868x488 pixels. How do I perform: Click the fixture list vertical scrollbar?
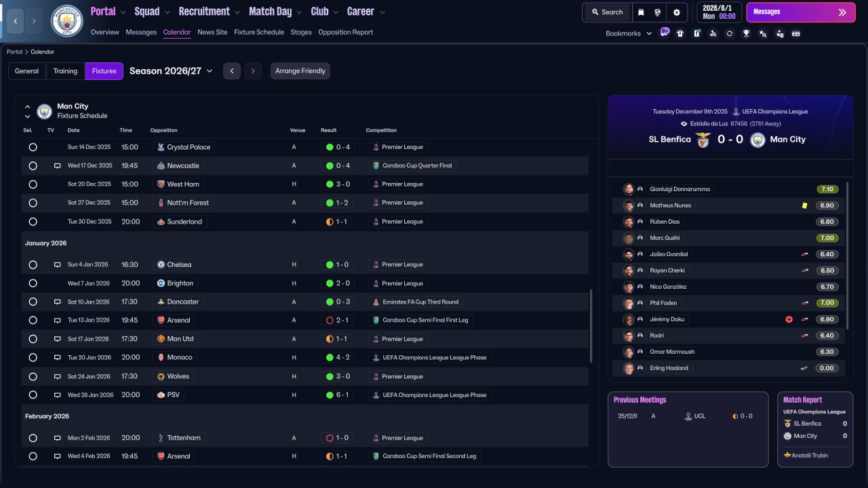(x=591, y=326)
